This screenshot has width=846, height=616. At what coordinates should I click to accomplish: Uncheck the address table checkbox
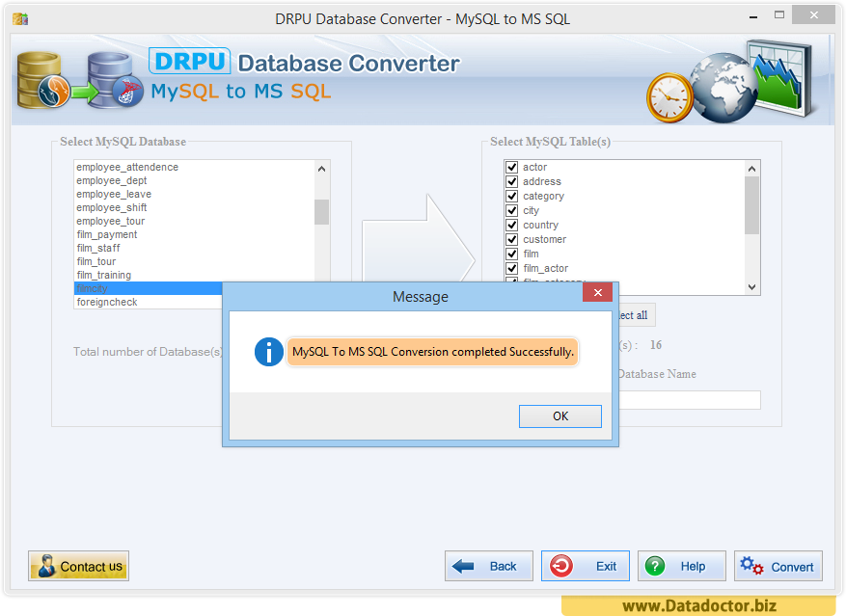(x=512, y=182)
